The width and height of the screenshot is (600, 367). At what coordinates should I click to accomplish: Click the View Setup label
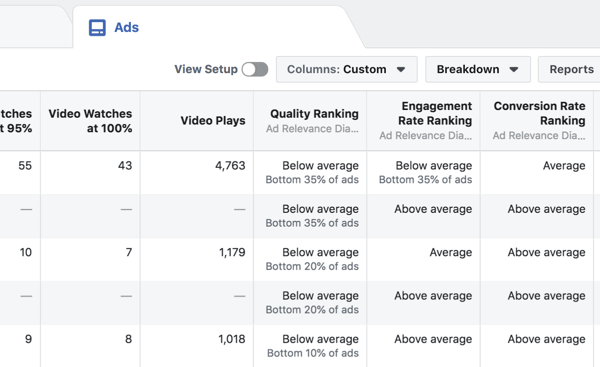(206, 69)
